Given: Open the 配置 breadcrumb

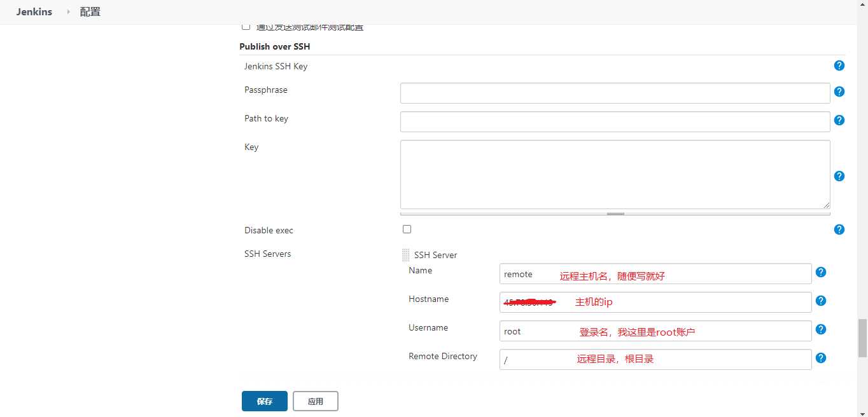Looking at the screenshot, I should click(x=90, y=11).
